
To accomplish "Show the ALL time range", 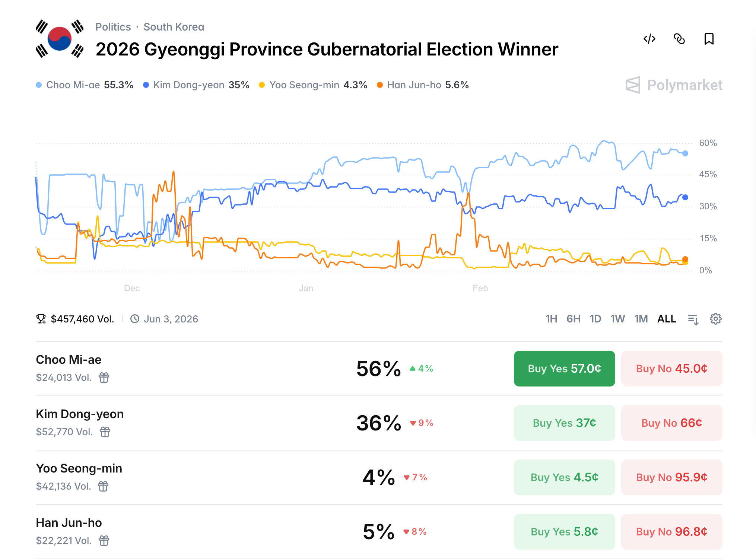I will [666, 319].
